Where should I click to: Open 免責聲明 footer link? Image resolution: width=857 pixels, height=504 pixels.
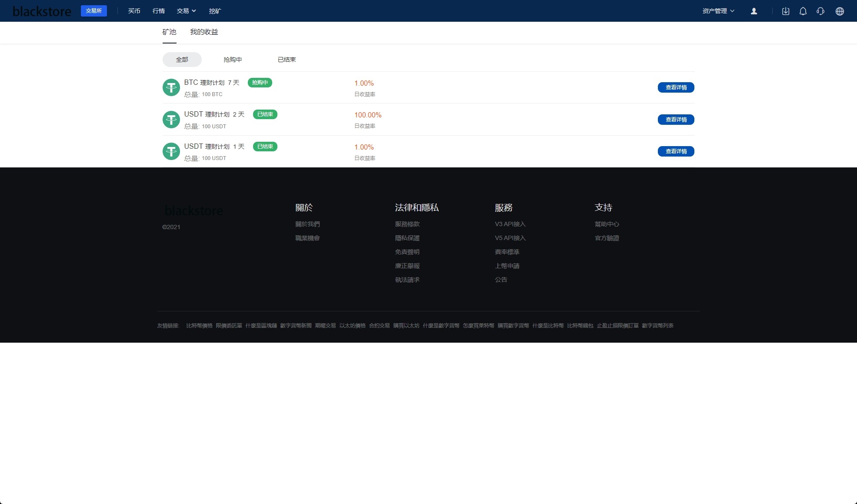tap(407, 252)
